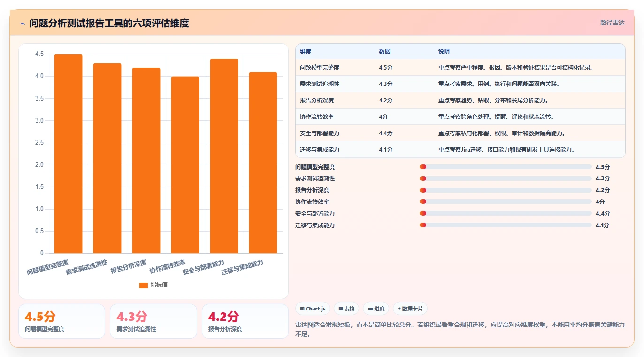This screenshot has width=644, height=357.
Task: Select the Chart.js tag chip
Action: point(312,309)
